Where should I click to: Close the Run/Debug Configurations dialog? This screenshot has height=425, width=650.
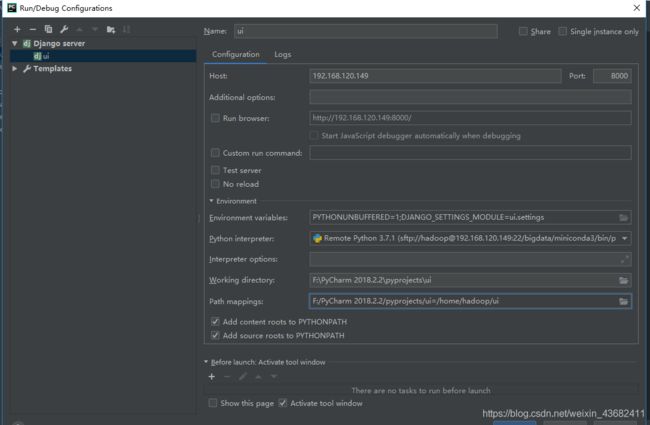(637, 8)
